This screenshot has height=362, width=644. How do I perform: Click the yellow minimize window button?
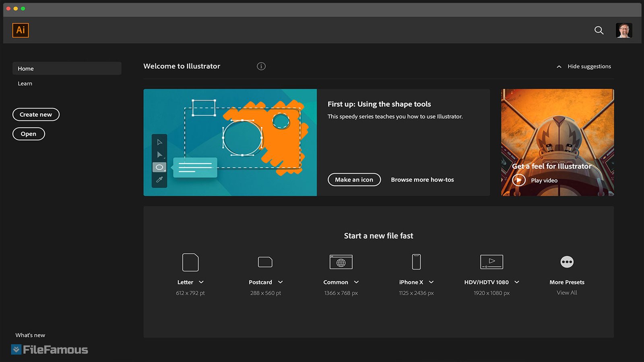16,8
